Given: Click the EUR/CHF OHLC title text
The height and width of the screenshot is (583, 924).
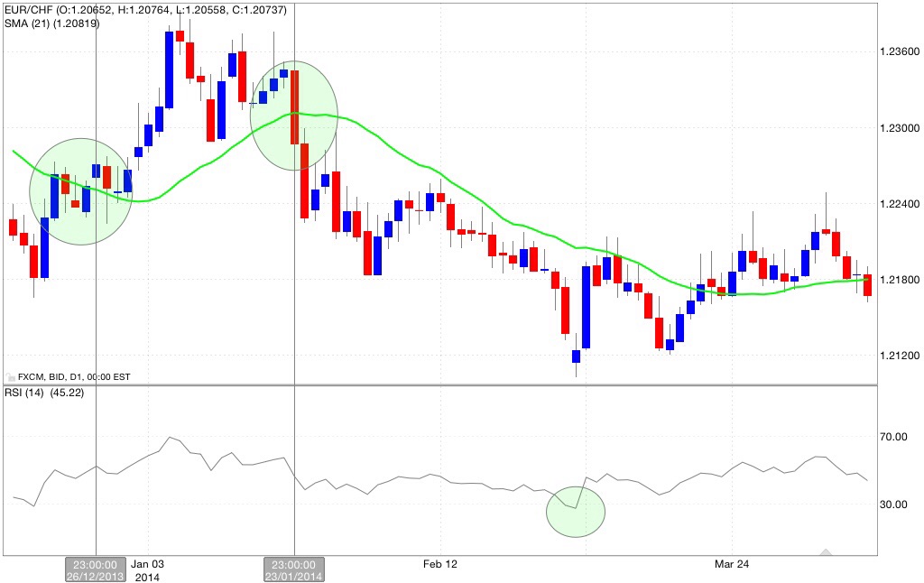Looking at the screenshot, I should (145, 10).
